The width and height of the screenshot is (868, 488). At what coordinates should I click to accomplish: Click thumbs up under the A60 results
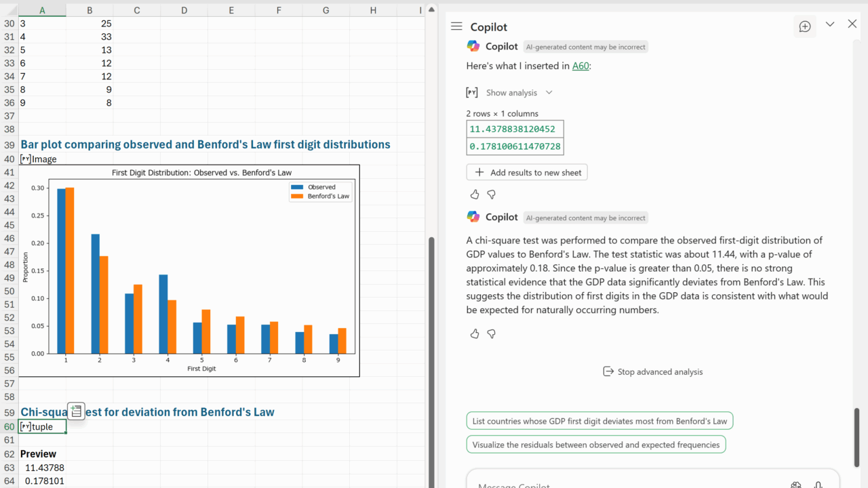coord(475,195)
